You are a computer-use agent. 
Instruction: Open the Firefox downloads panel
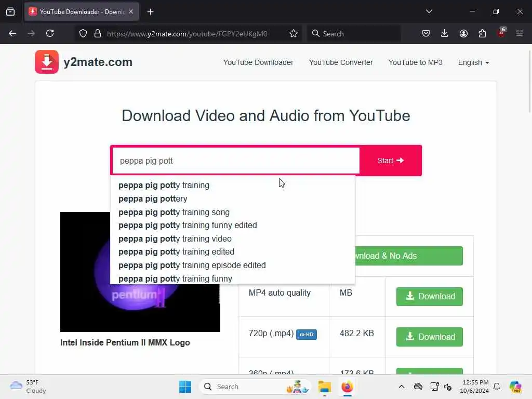click(445, 33)
